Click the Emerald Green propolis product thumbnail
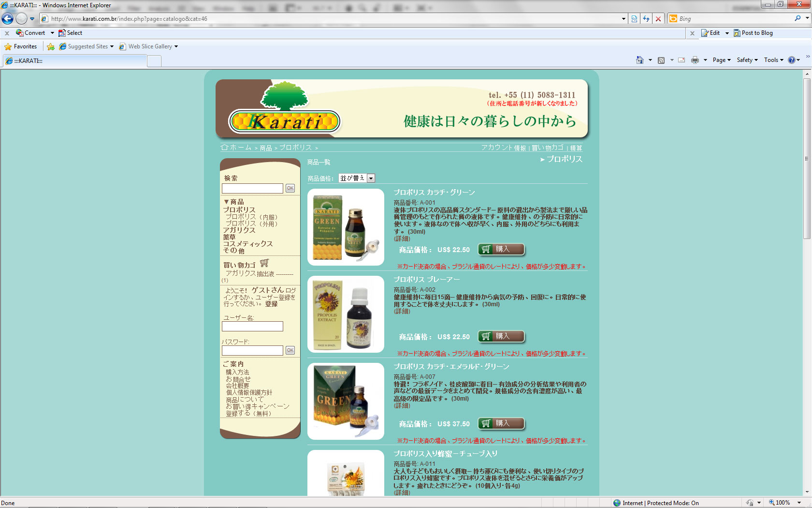 click(x=346, y=401)
